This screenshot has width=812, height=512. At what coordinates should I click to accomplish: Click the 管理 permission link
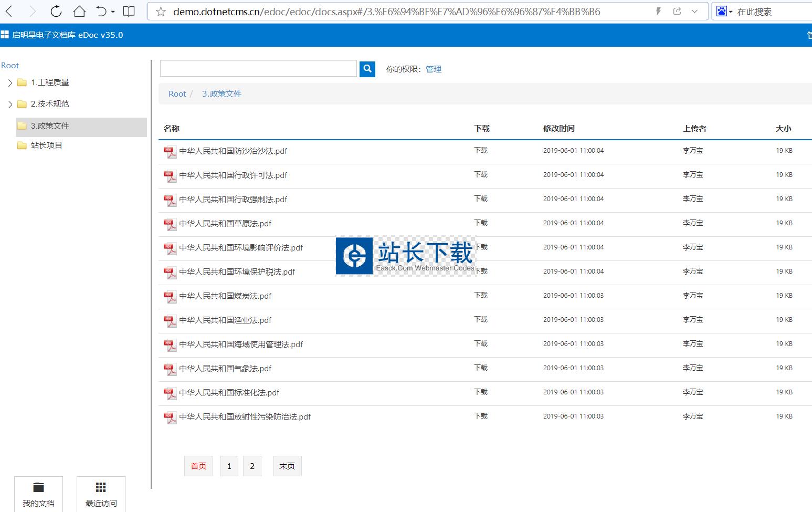434,69
